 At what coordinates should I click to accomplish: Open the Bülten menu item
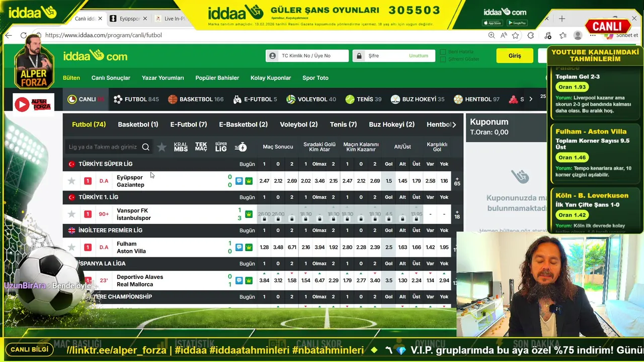71,78
